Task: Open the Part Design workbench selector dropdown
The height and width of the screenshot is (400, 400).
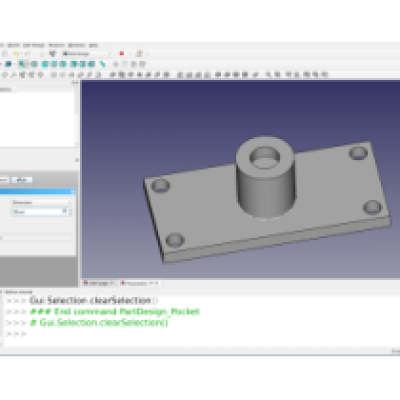Action: pos(86,53)
